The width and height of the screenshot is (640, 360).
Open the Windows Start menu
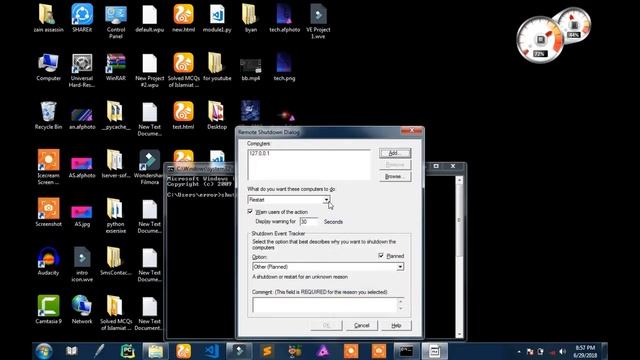click(44, 351)
